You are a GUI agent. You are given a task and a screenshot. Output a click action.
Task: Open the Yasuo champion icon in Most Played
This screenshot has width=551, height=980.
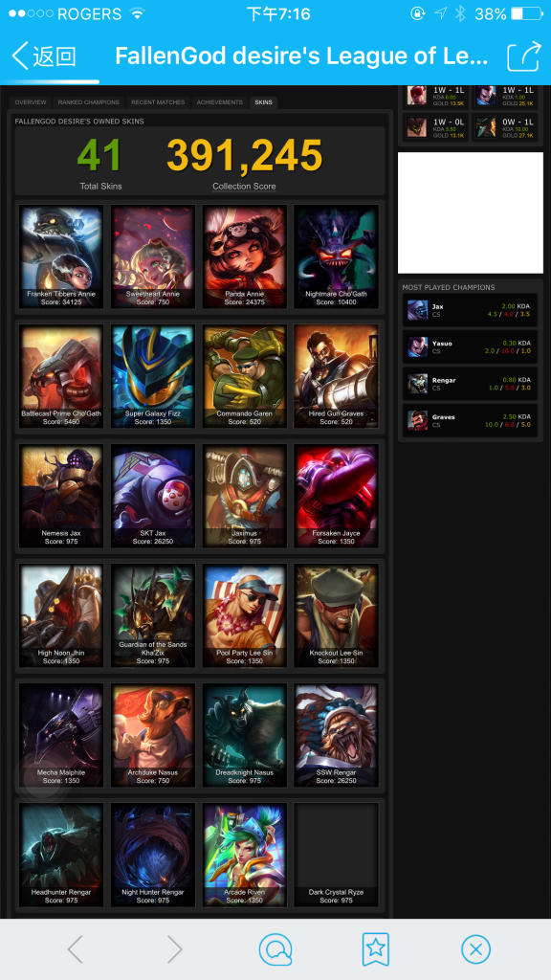(417, 346)
